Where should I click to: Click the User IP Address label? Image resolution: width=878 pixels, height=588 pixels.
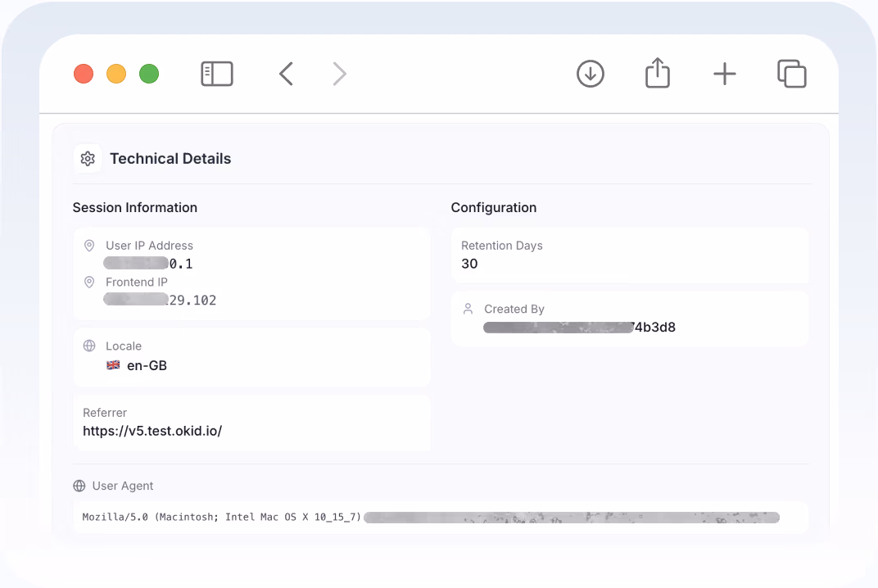[x=150, y=246]
